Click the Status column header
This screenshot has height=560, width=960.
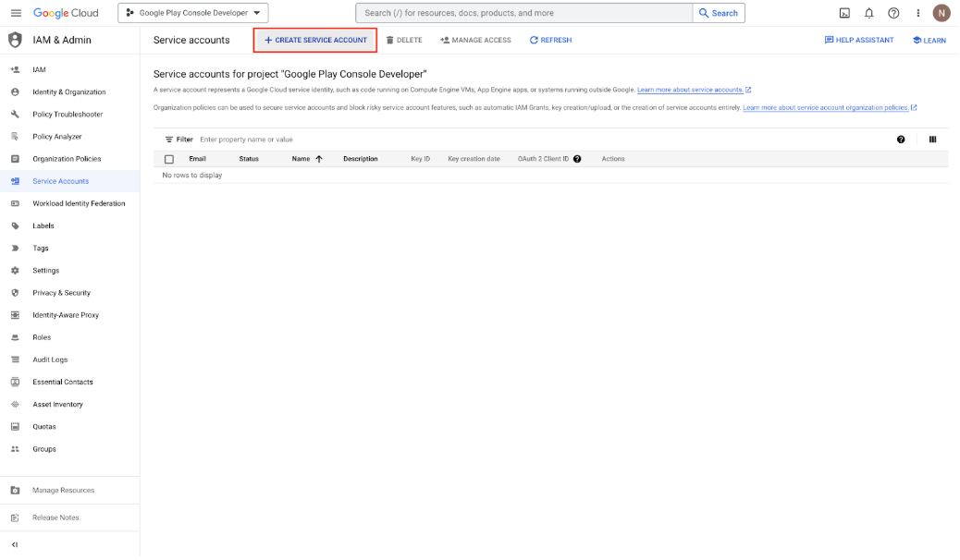249,159
